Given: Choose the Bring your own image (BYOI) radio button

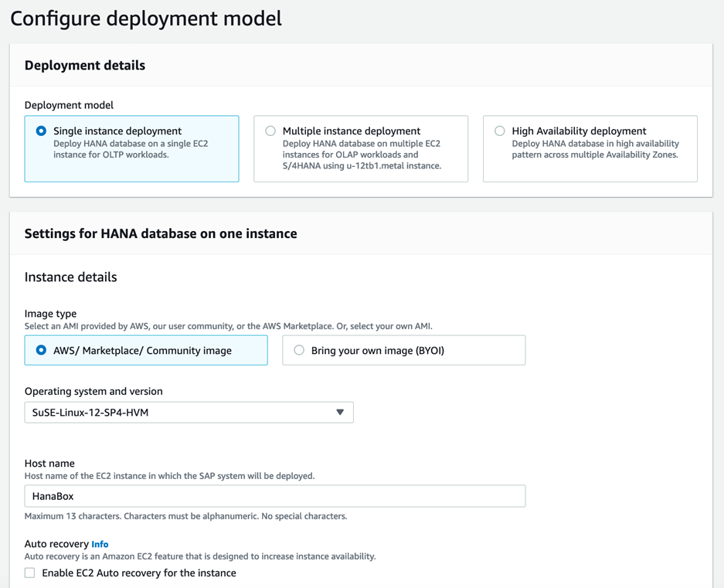Looking at the screenshot, I should (x=299, y=350).
